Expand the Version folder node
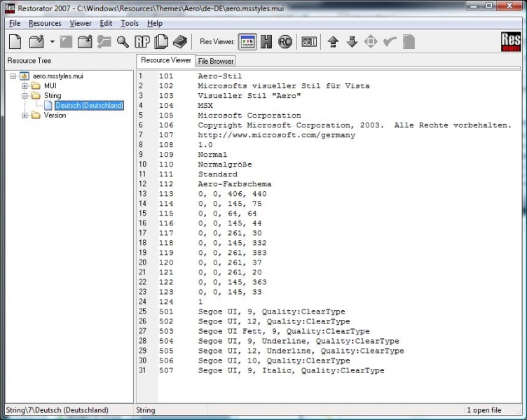The height and width of the screenshot is (420, 527). pos(25,115)
